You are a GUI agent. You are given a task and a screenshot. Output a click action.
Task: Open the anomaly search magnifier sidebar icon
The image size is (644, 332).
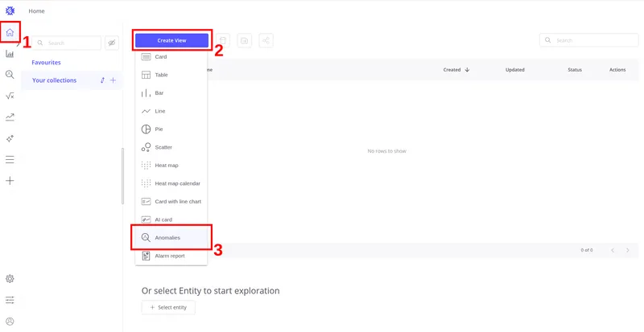click(x=10, y=74)
